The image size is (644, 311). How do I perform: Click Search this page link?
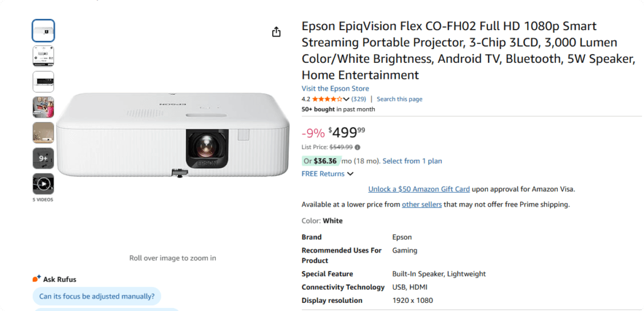click(x=399, y=99)
